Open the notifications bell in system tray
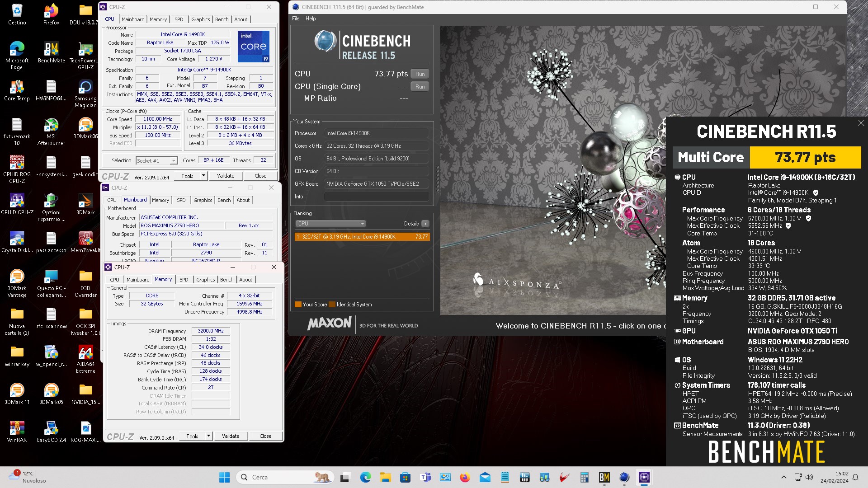 coord(855,477)
